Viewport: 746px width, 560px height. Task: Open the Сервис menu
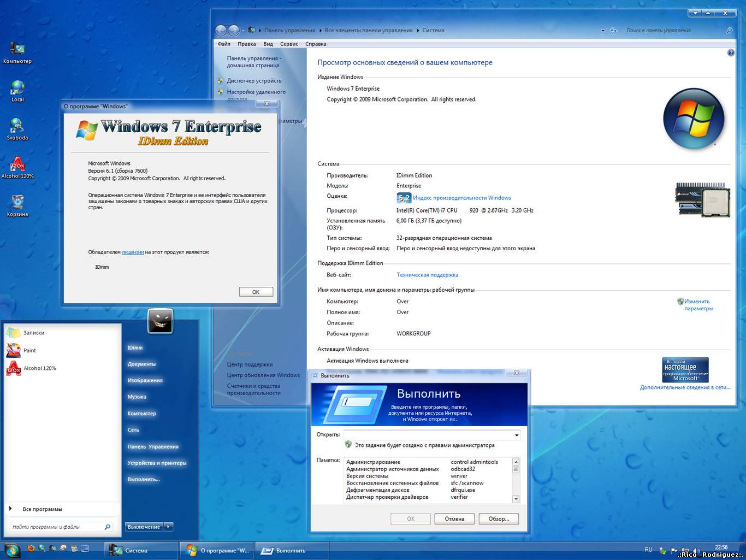pyautogui.click(x=289, y=44)
